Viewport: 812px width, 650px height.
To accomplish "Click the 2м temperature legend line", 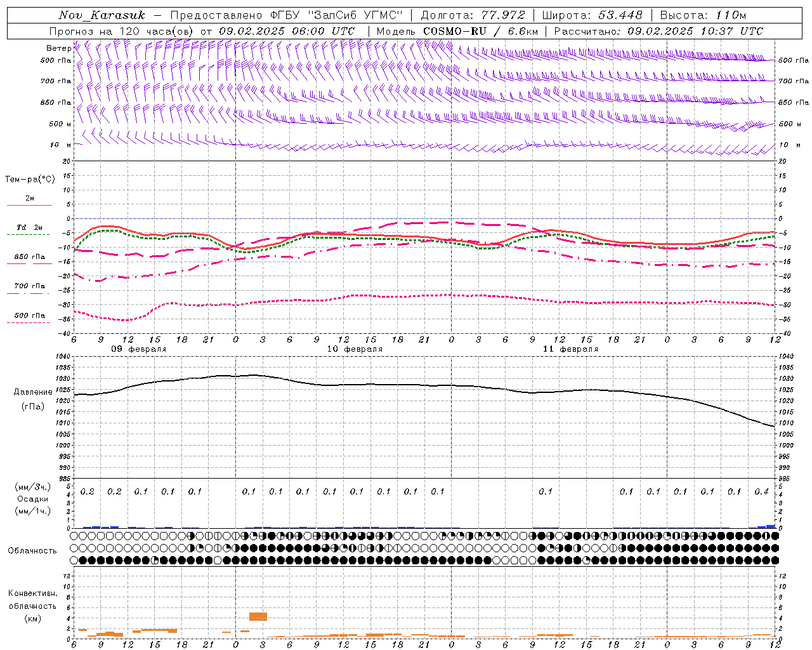I will (29, 201).
